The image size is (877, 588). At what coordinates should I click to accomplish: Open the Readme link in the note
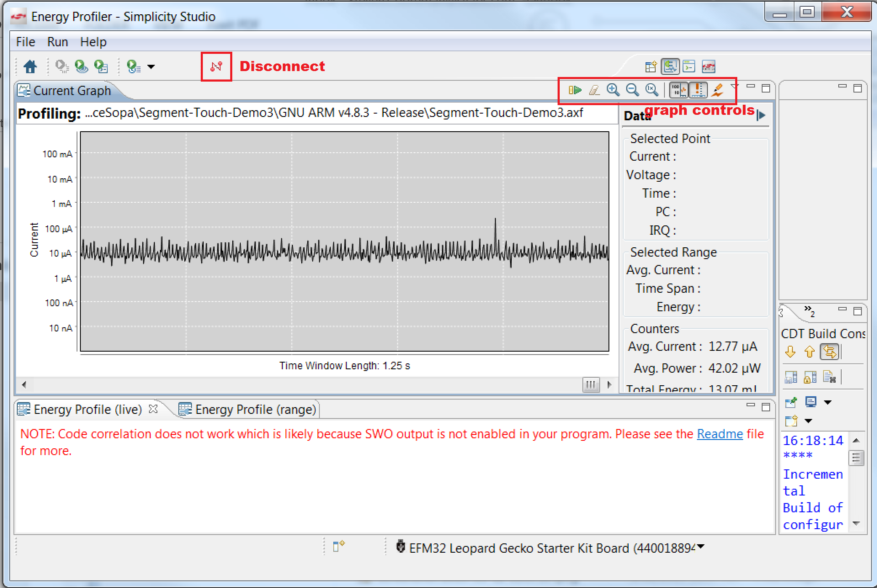pos(720,434)
